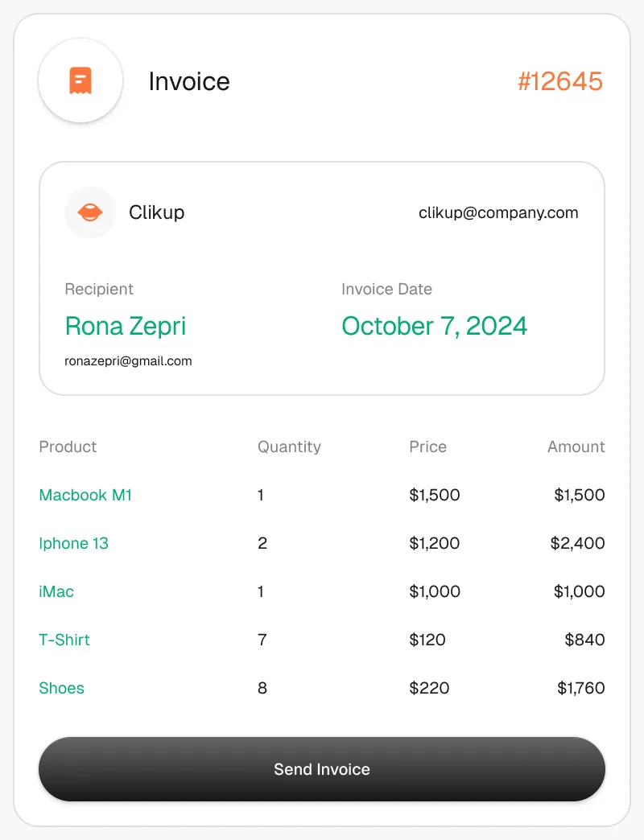Click the Invoice title text
Viewport: 644px width, 840px height.
coord(189,81)
